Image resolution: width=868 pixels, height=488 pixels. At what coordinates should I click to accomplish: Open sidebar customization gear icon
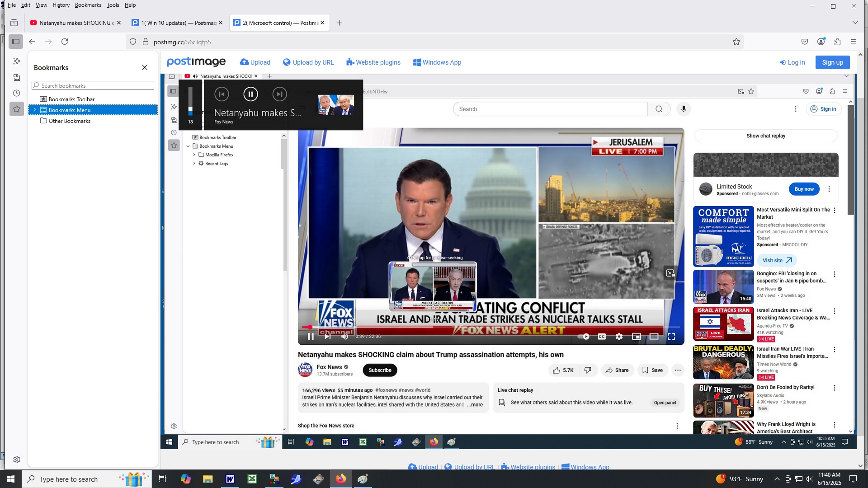click(x=17, y=460)
